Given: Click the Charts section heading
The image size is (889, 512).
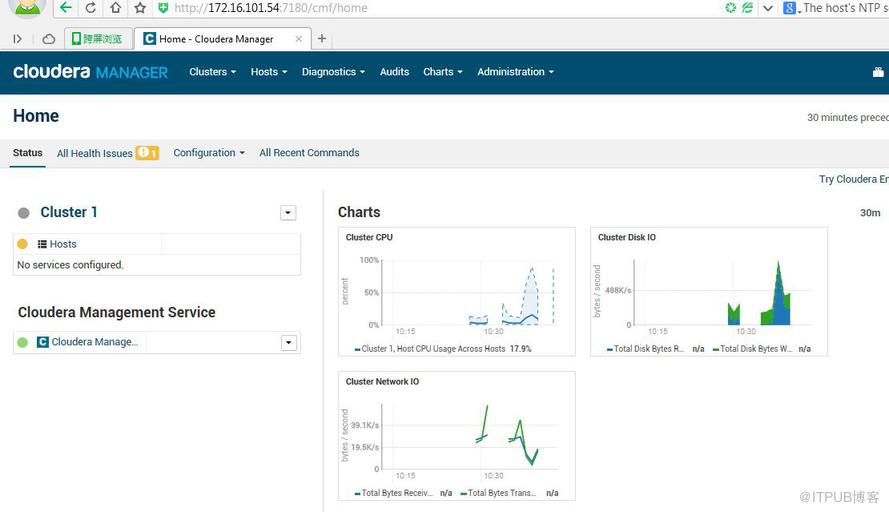Looking at the screenshot, I should click(359, 212).
